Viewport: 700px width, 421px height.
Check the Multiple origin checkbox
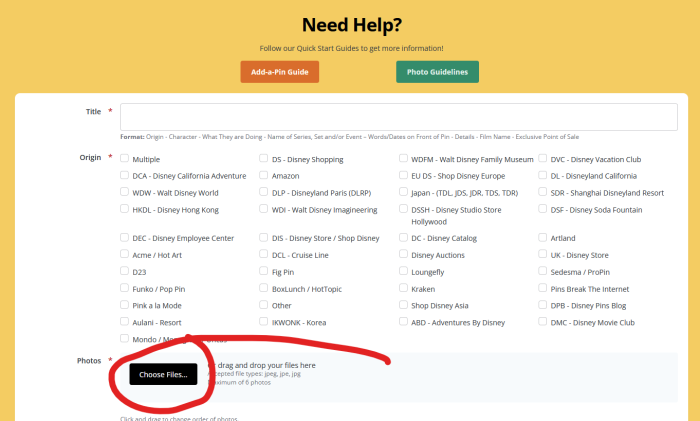(124, 159)
